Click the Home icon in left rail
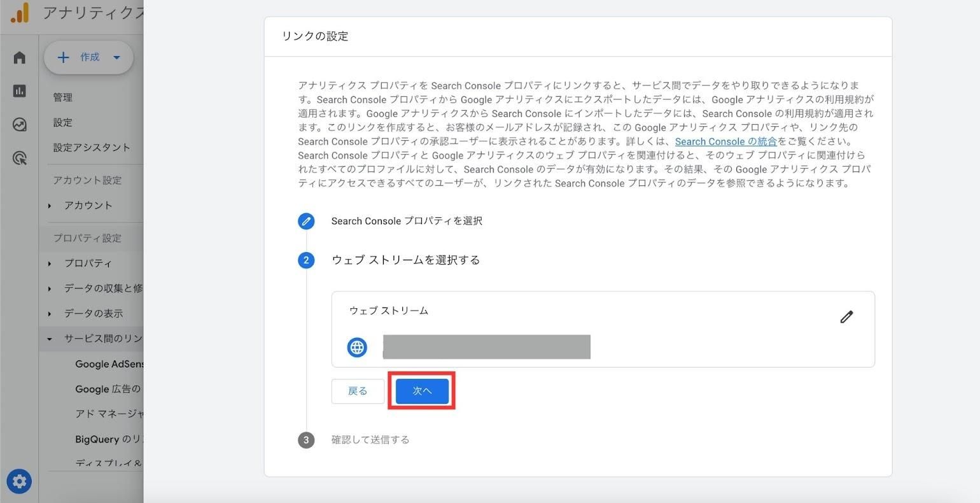Image resolution: width=980 pixels, height=503 pixels. click(19, 58)
